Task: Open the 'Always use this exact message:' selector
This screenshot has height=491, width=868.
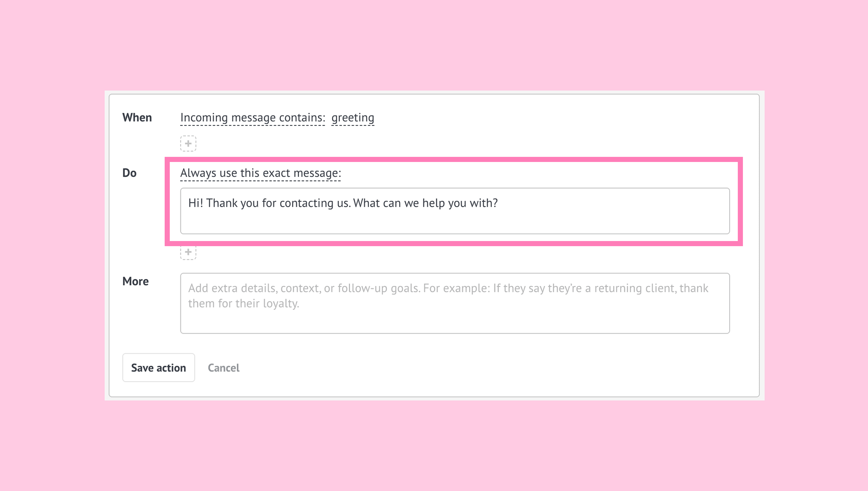Action: (260, 173)
